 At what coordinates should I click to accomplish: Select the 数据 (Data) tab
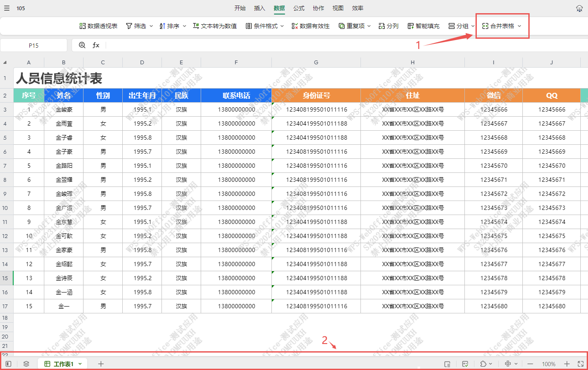point(279,8)
